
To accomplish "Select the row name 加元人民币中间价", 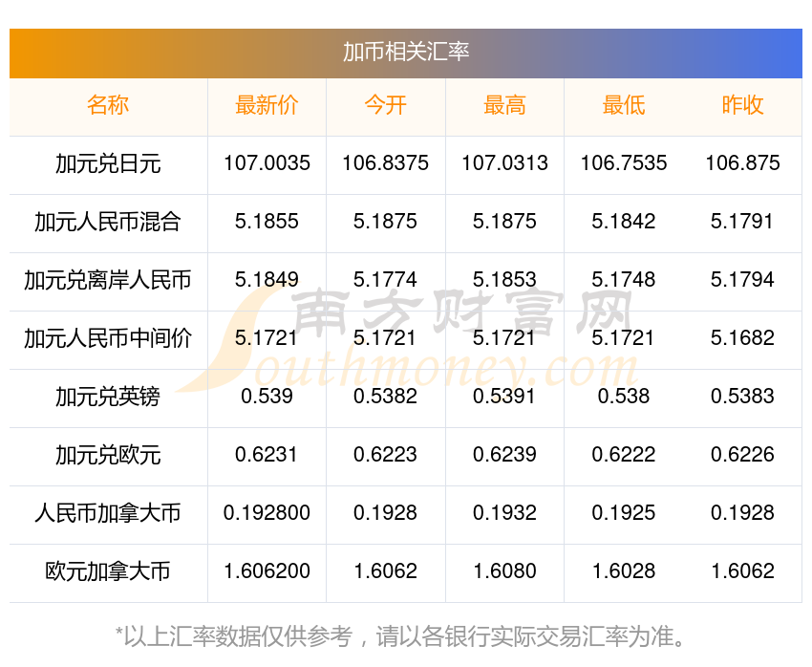I will click(108, 338).
